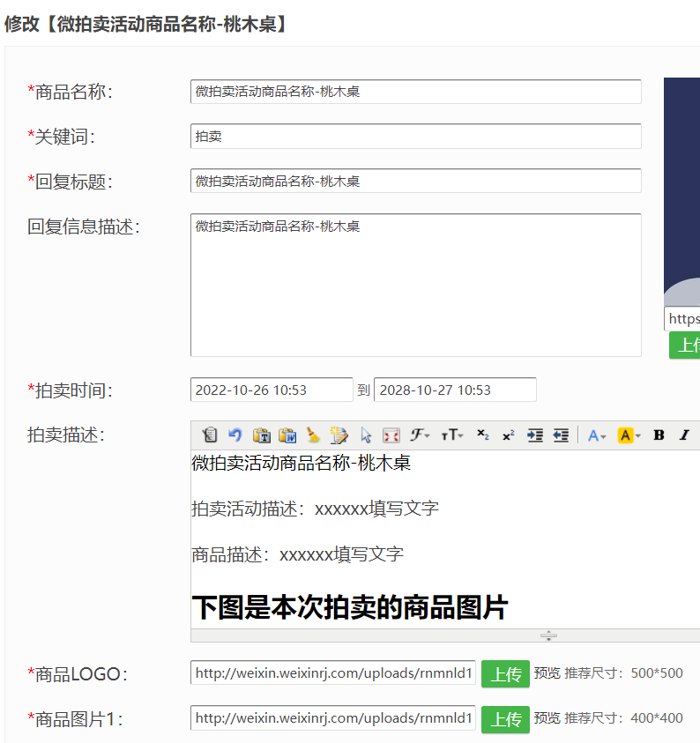Click paste as plain text icon

(x=262, y=435)
